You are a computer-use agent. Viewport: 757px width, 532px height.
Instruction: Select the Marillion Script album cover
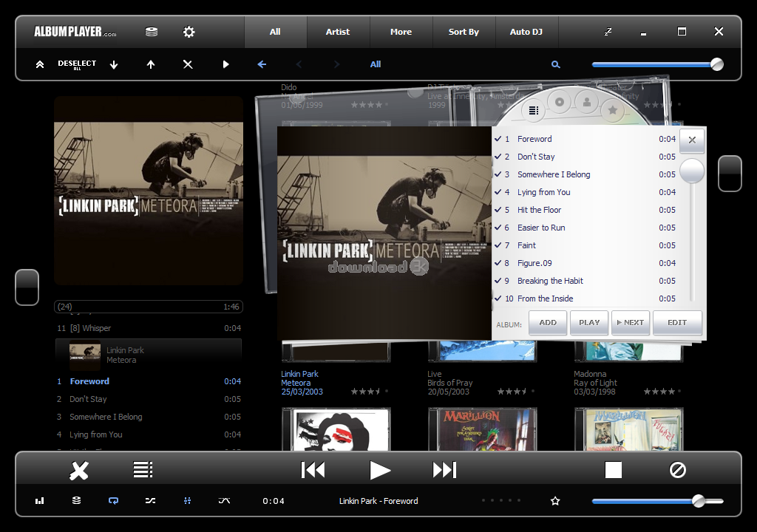tap(482, 429)
